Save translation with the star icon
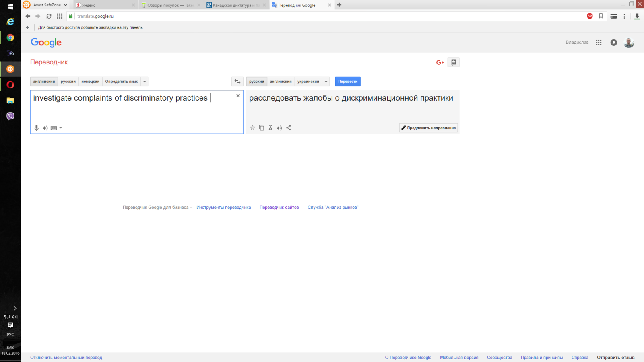This screenshot has width=644, height=362. [252, 128]
